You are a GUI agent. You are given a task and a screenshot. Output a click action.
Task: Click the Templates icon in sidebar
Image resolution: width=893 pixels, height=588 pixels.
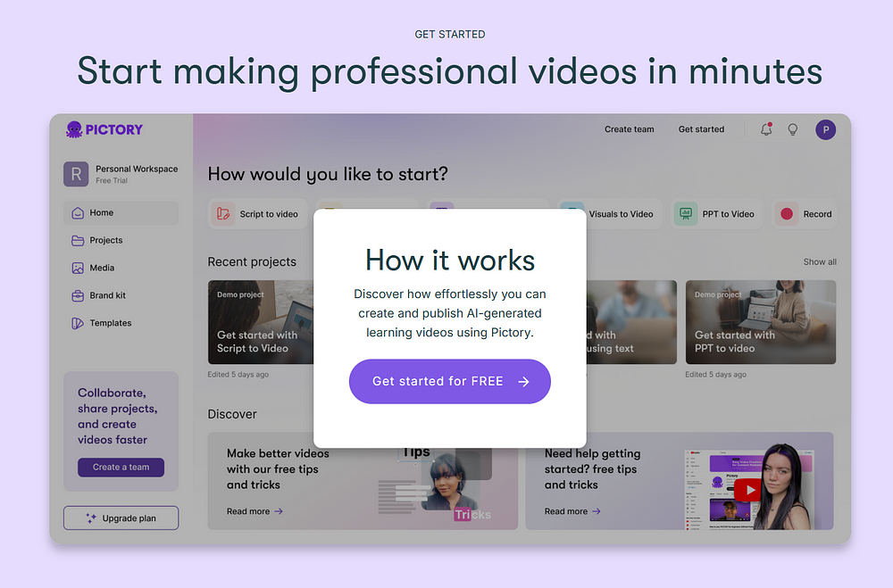click(78, 323)
